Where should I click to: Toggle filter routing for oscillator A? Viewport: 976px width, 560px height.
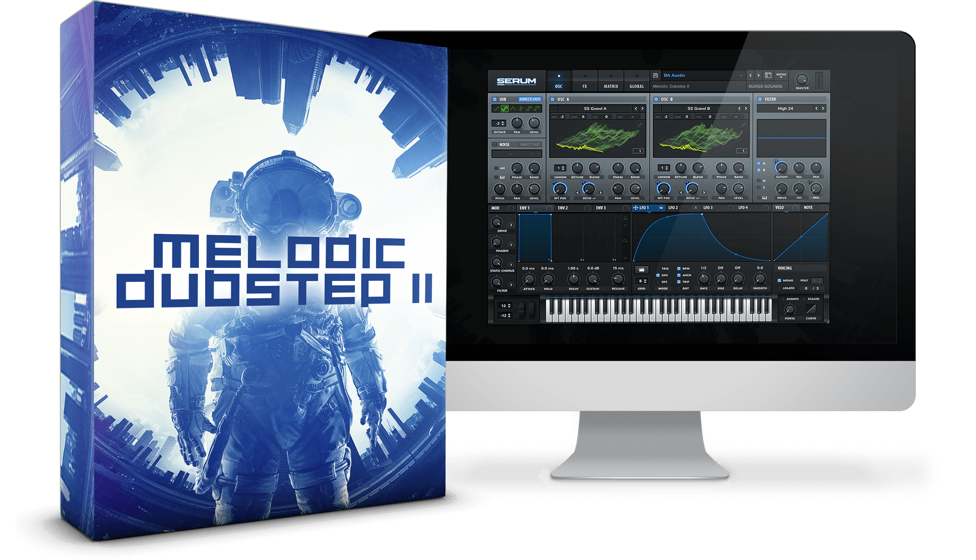(x=759, y=163)
